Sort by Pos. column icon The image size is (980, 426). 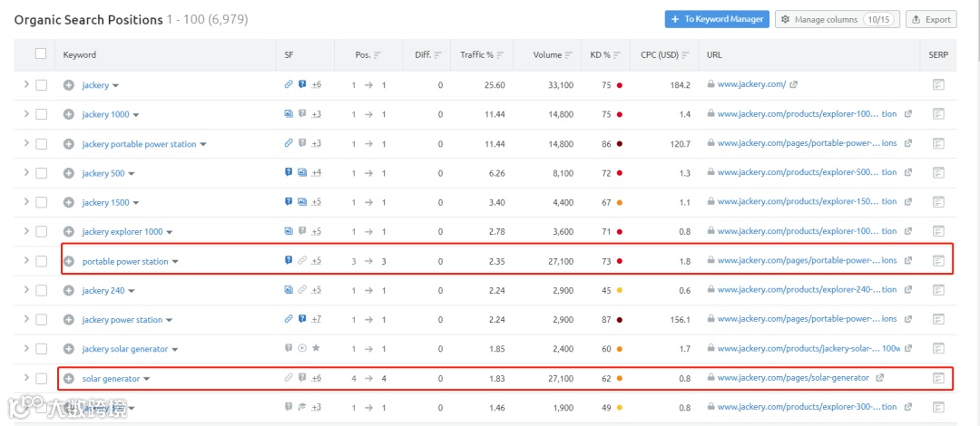(377, 55)
